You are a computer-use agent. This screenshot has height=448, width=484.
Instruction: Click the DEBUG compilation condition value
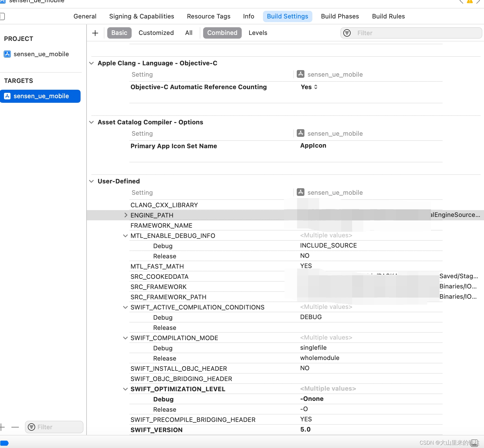point(311,317)
